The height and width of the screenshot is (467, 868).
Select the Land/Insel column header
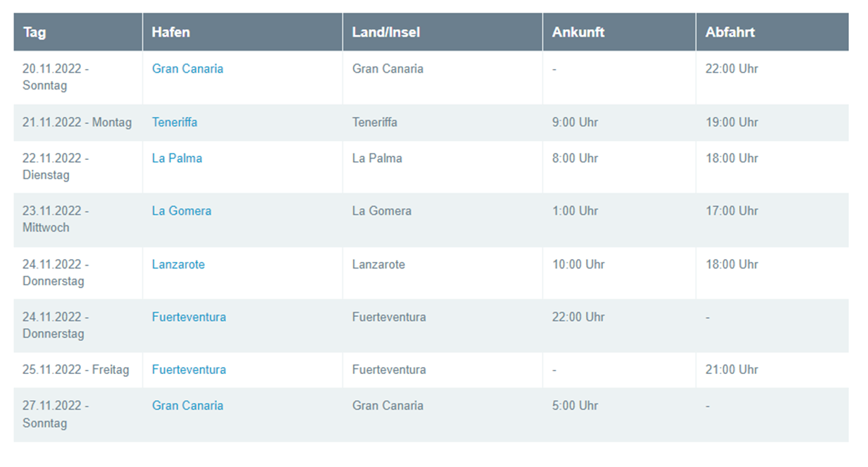tap(386, 32)
